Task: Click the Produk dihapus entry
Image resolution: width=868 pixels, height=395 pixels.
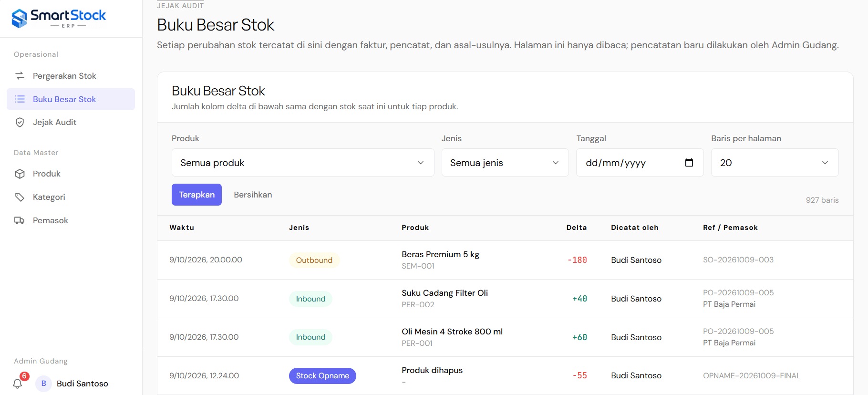Action: (x=432, y=370)
